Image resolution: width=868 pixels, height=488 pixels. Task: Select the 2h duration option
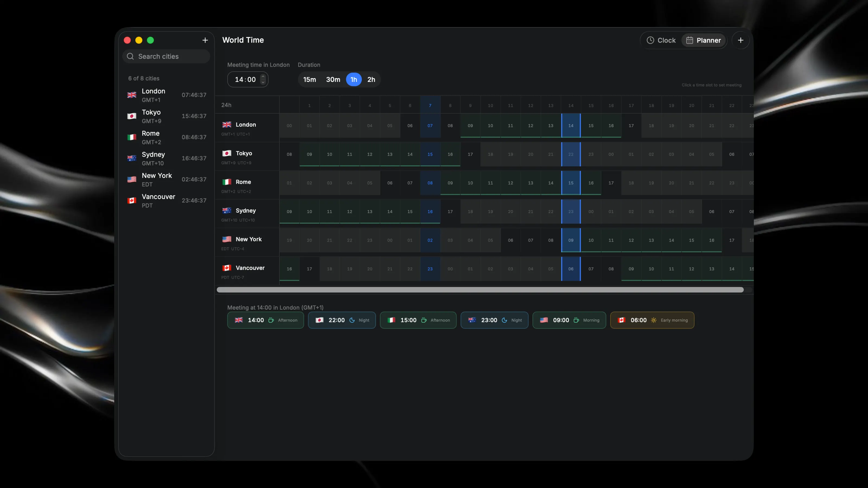point(371,79)
